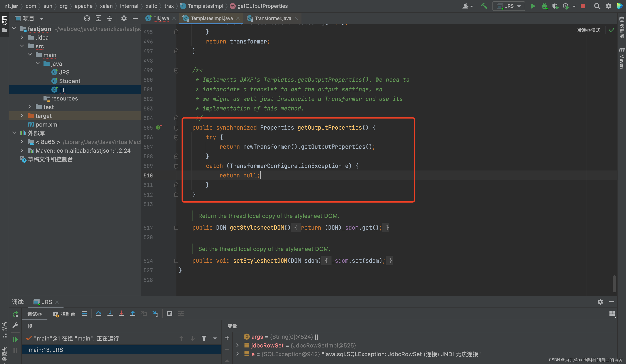Collapse the fastjson root folder
Viewport: 626px width, 364px height.
click(x=14, y=28)
